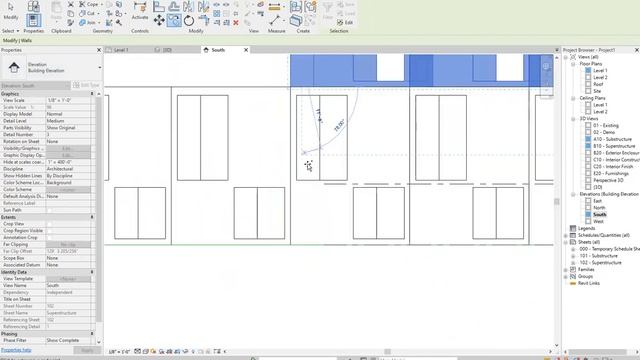Viewport: 640px width, 360px height.
Task: Toggle the North elevation checkbox
Action: click(x=588, y=208)
